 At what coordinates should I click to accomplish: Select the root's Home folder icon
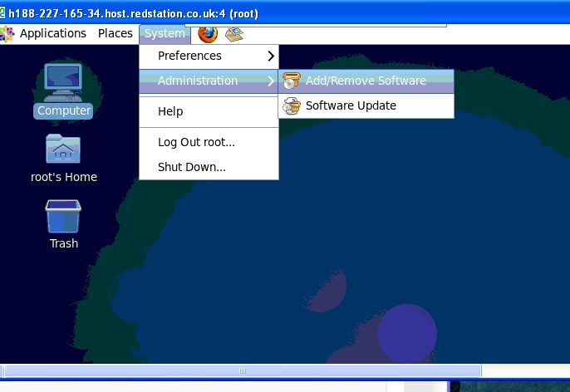pos(63,149)
